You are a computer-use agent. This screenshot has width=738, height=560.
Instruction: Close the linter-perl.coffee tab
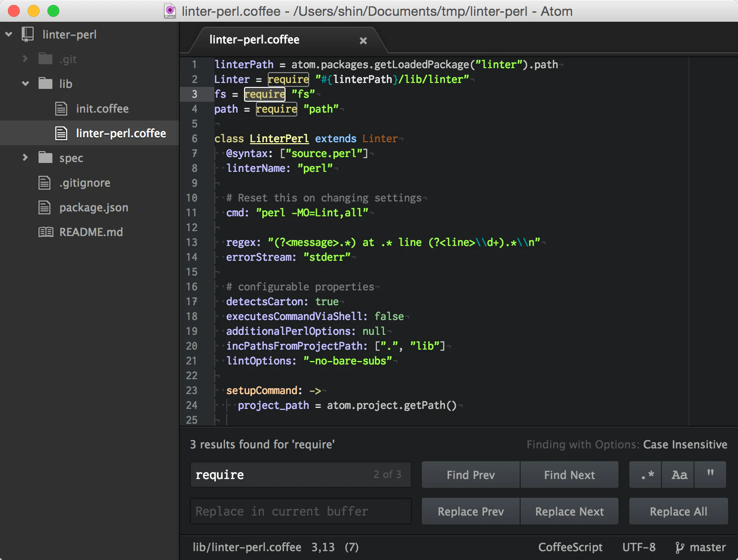[x=363, y=40]
